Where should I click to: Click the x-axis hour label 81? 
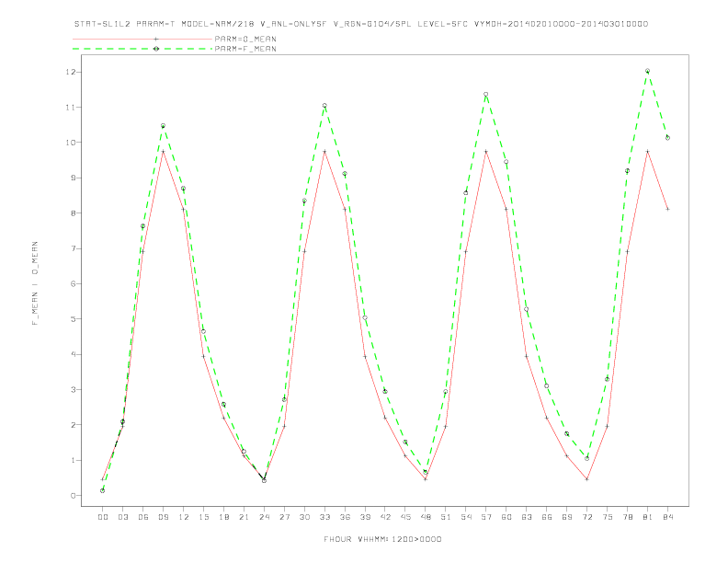point(648,517)
